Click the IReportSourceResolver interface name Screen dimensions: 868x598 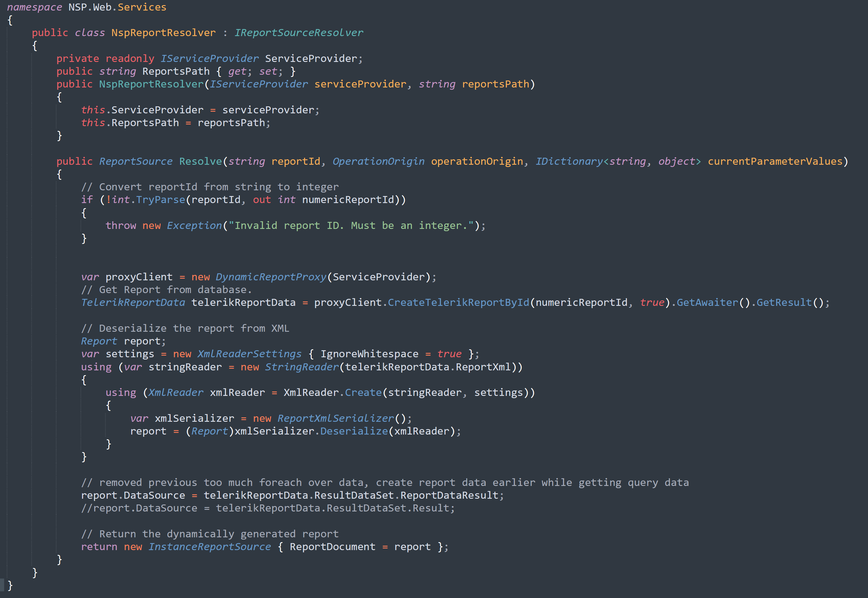click(299, 33)
